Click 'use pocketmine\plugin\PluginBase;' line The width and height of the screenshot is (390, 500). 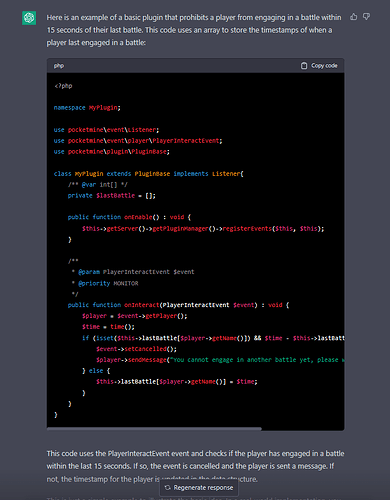pyautogui.click(x=112, y=152)
